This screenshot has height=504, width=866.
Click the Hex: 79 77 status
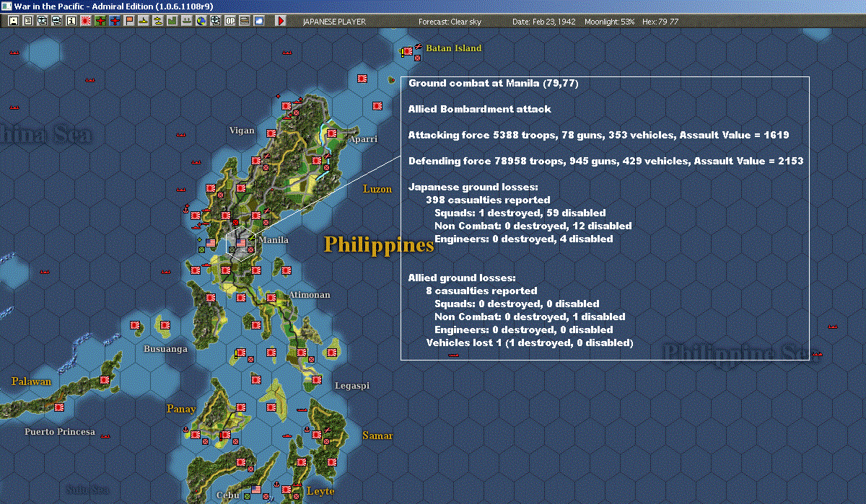660,22
